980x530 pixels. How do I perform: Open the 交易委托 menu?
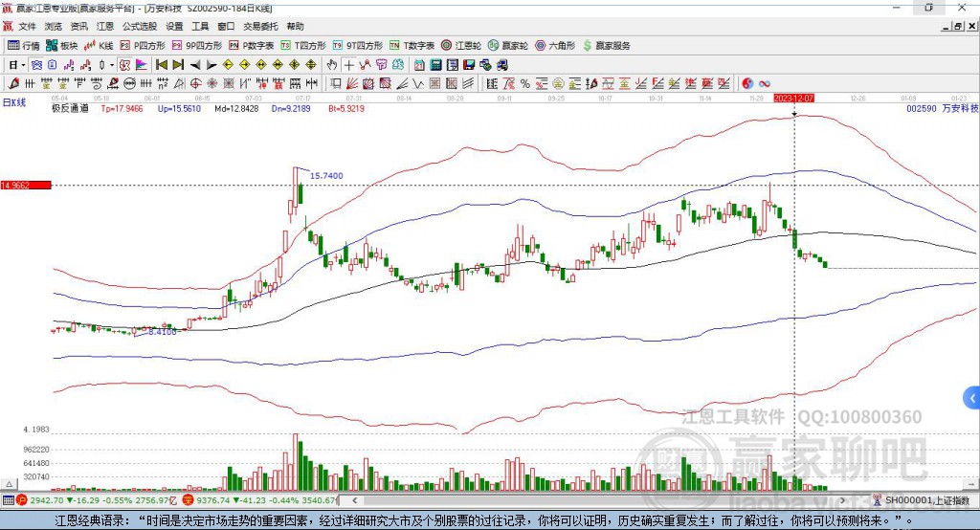coord(260,26)
